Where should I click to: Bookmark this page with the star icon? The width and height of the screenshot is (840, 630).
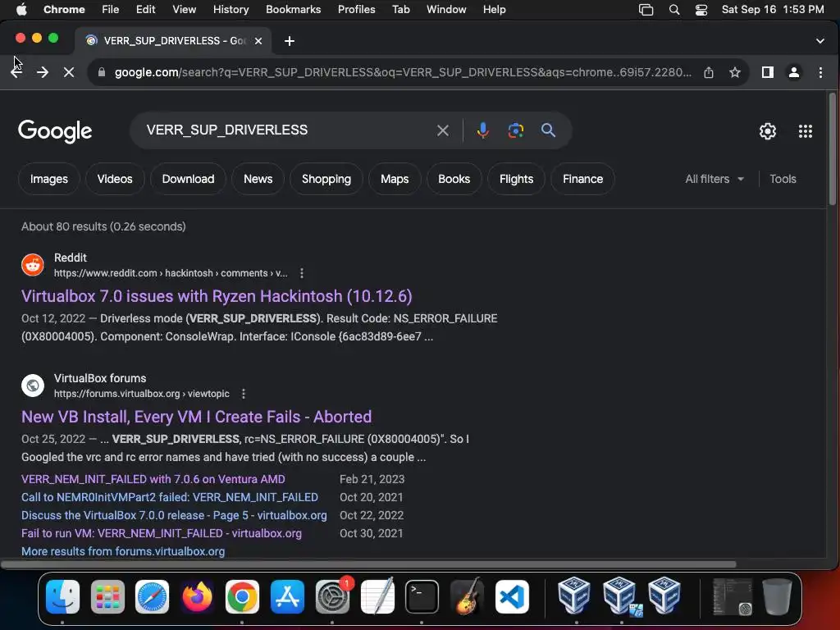[735, 72]
